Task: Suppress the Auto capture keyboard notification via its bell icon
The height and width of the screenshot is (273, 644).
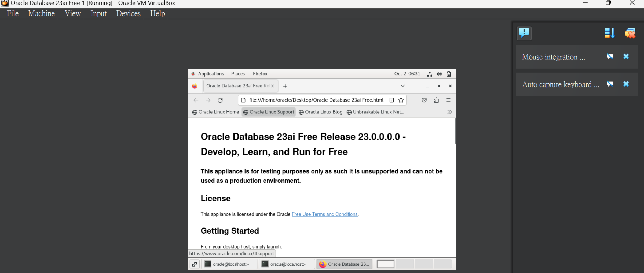Action: click(x=610, y=84)
